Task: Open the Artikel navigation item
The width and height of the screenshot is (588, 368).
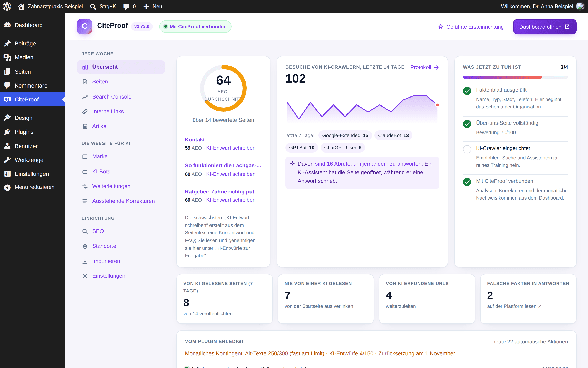Action: click(121, 126)
